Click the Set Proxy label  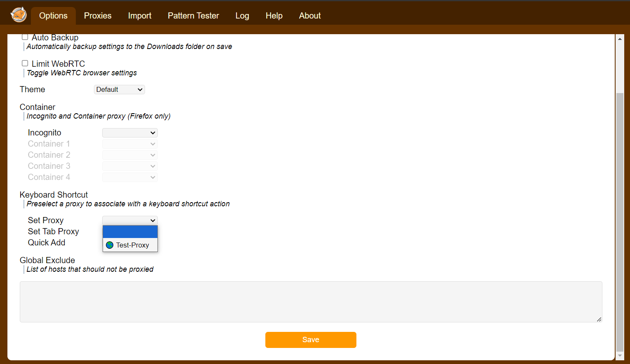click(46, 220)
